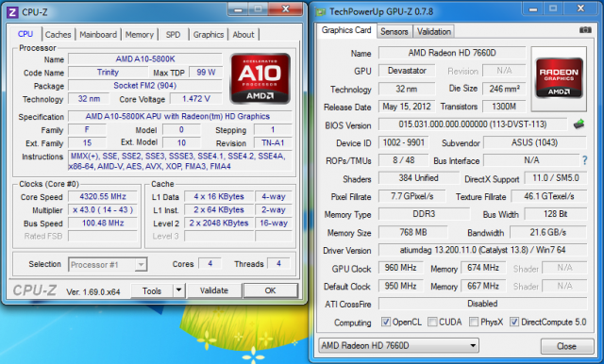Image resolution: width=604 pixels, height=364 pixels.
Task: Minimize the CPU-Z window
Action: click(x=238, y=9)
